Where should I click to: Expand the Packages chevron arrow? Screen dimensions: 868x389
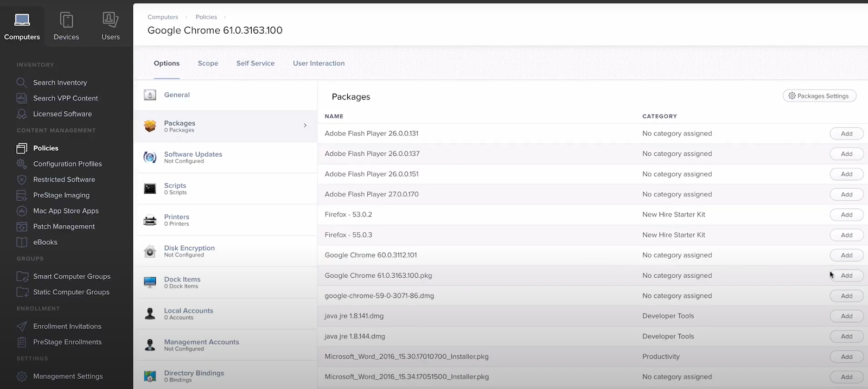[x=305, y=126]
